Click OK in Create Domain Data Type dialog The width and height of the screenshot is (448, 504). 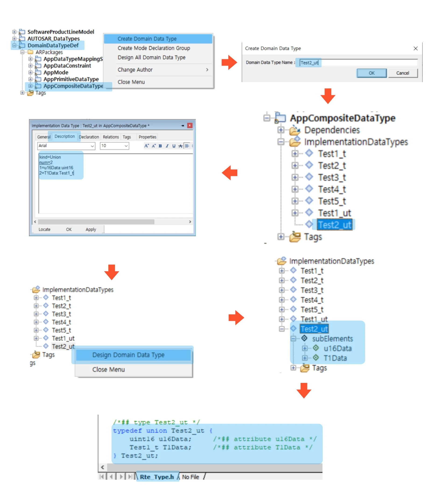coord(371,73)
